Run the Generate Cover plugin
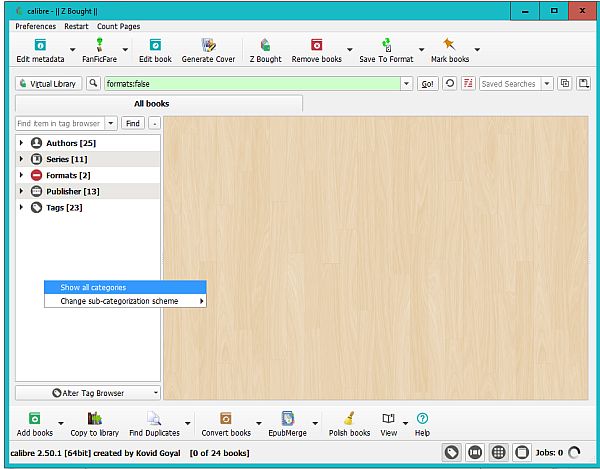Image resolution: width=600 pixels, height=469 pixels. click(208, 50)
